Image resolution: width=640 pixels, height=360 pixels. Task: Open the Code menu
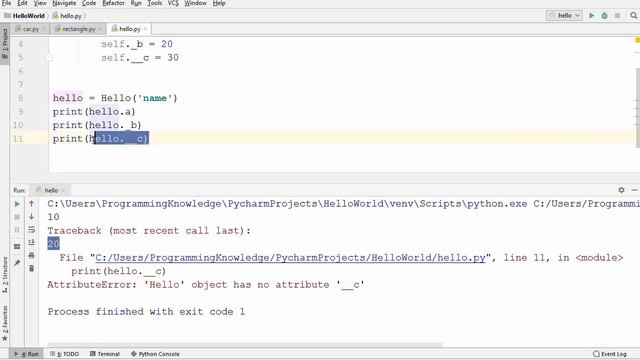[89, 3]
